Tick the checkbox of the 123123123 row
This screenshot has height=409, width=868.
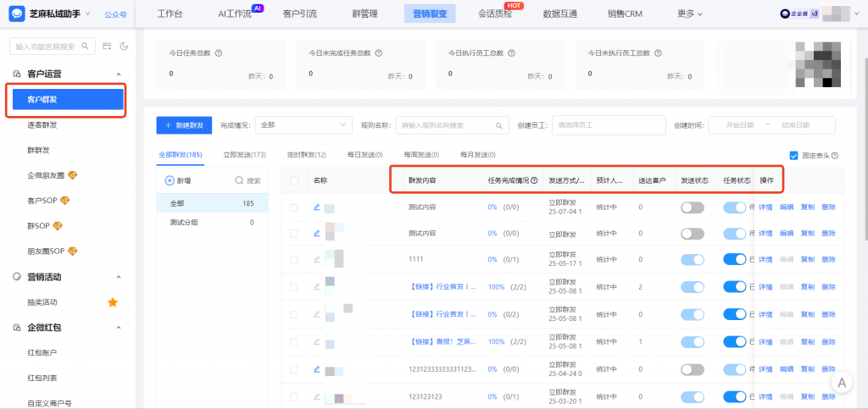pyautogui.click(x=294, y=396)
